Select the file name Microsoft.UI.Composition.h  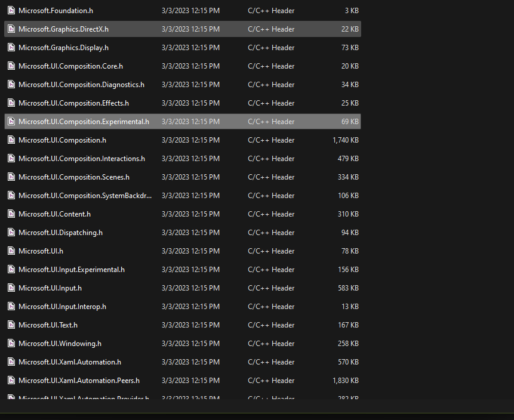(x=62, y=140)
